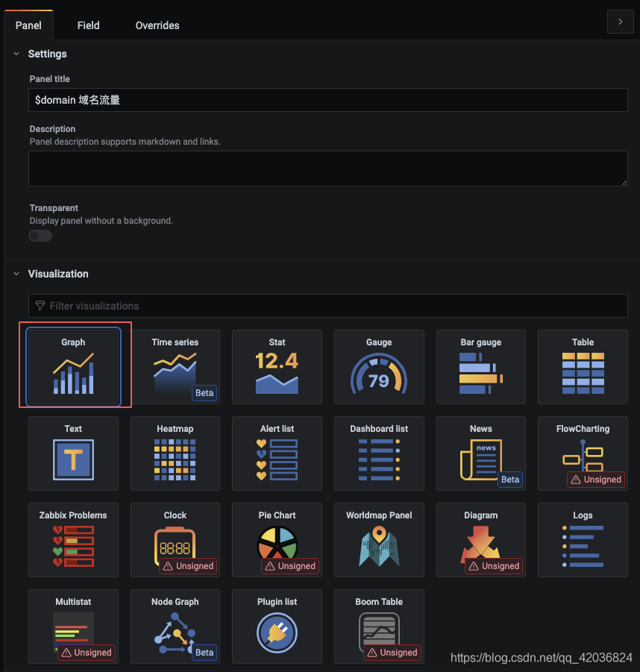Click the Panel title input field

click(328, 100)
